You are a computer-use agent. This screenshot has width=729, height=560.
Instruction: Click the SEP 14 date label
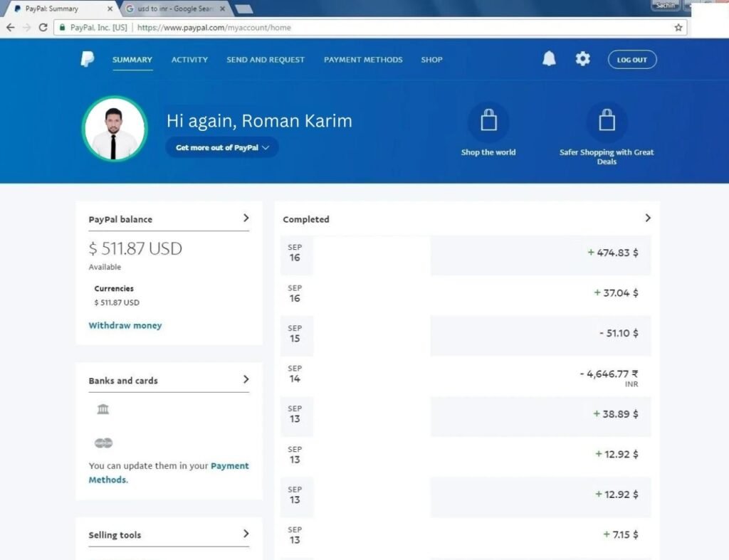coord(295,374)
